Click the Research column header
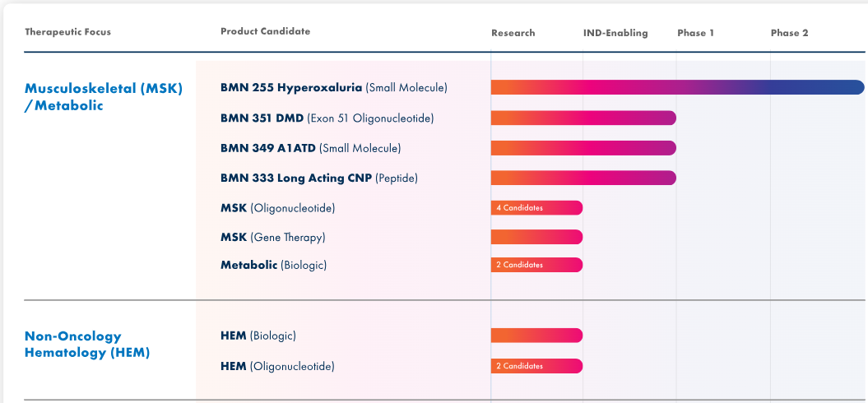 pyautogui.click(x=513, y=33)
